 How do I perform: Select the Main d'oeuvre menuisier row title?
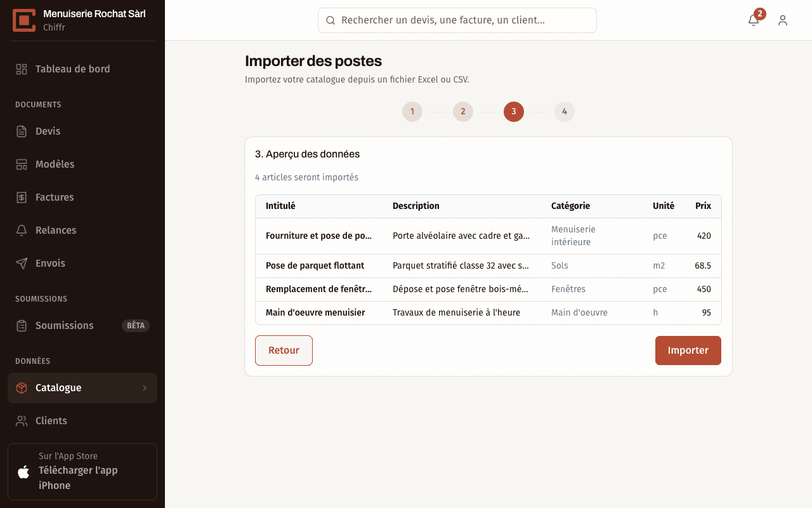pyautogui.click(x=315, y=313)
